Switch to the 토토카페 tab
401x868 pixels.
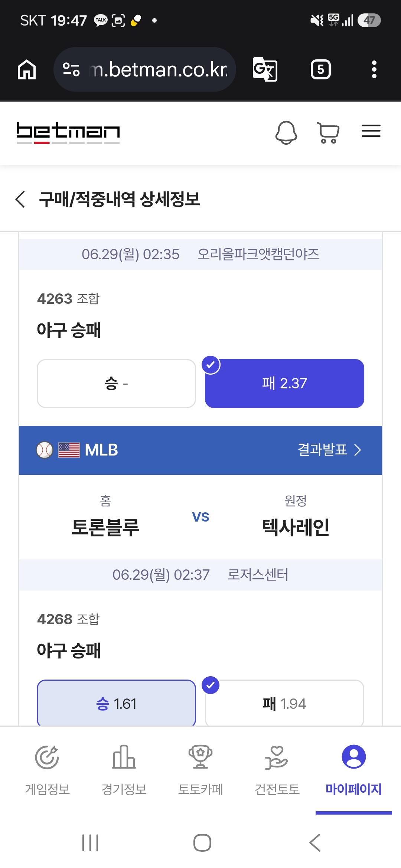(200, 770)
